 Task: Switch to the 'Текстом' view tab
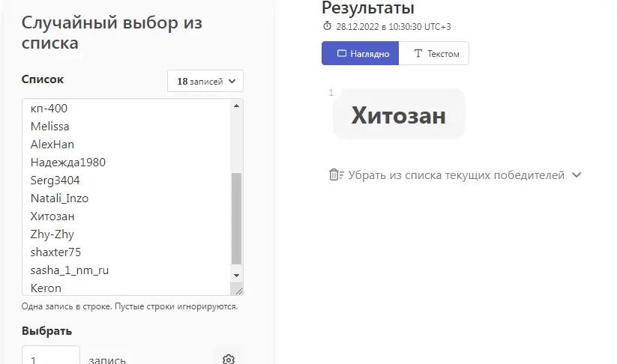tap(433, 53)
